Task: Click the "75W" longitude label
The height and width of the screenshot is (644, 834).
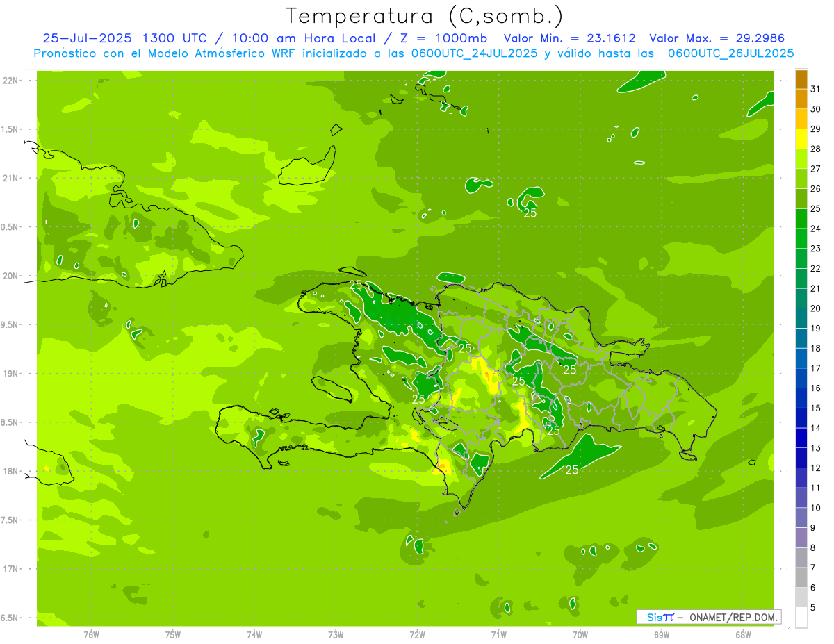Action: click(x=173, y=634)
